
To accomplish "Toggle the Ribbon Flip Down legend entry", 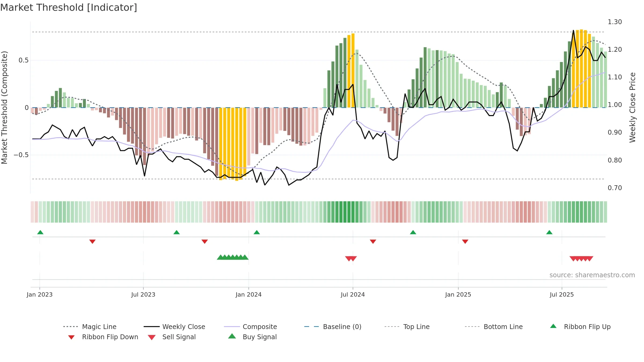I will click(103, 337).
